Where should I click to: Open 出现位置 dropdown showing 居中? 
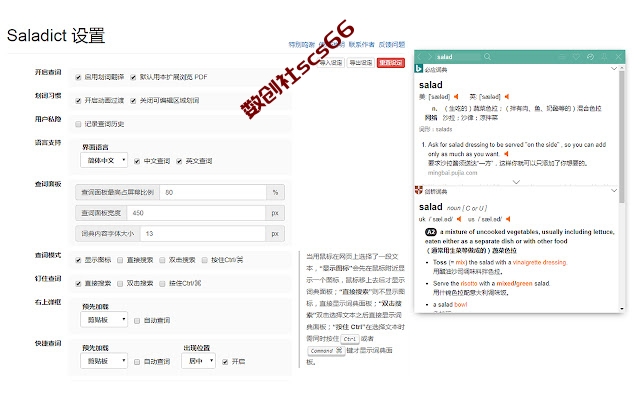click(199, 361)
